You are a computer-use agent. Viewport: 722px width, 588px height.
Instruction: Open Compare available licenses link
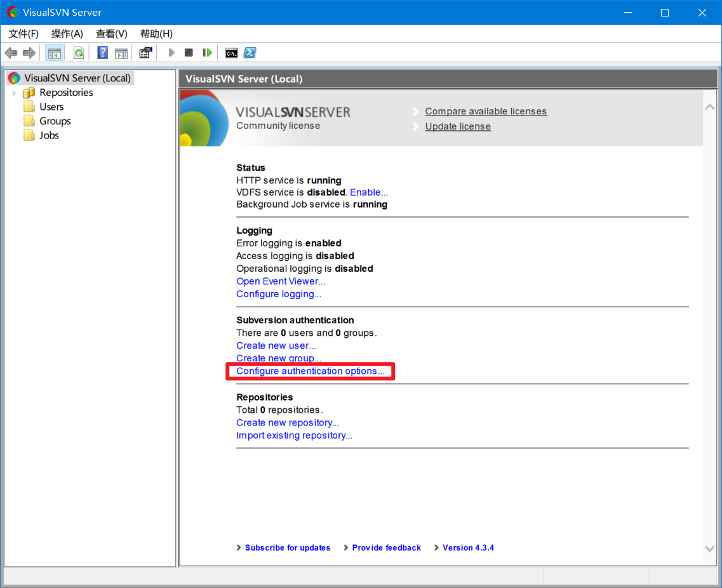(486, 111)
